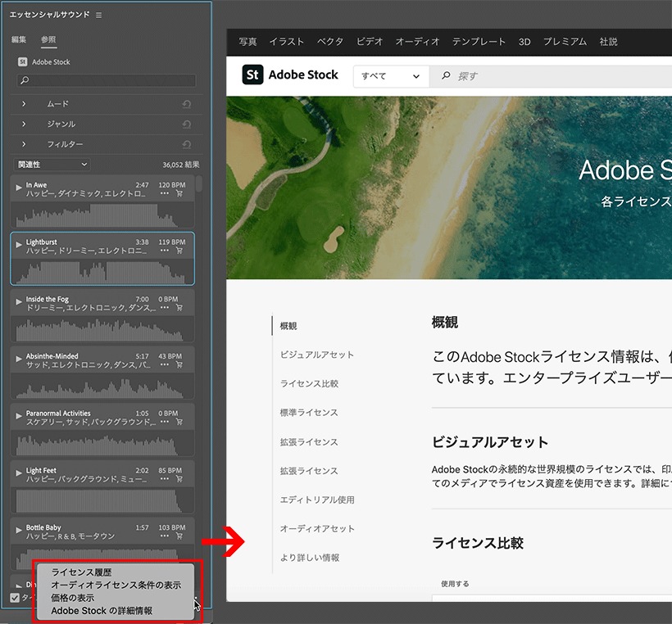The height and width of the screenshot is (624, 672).
Task: Open テンプレート in the Adobe Stock navigation
Action: point(479,42)
